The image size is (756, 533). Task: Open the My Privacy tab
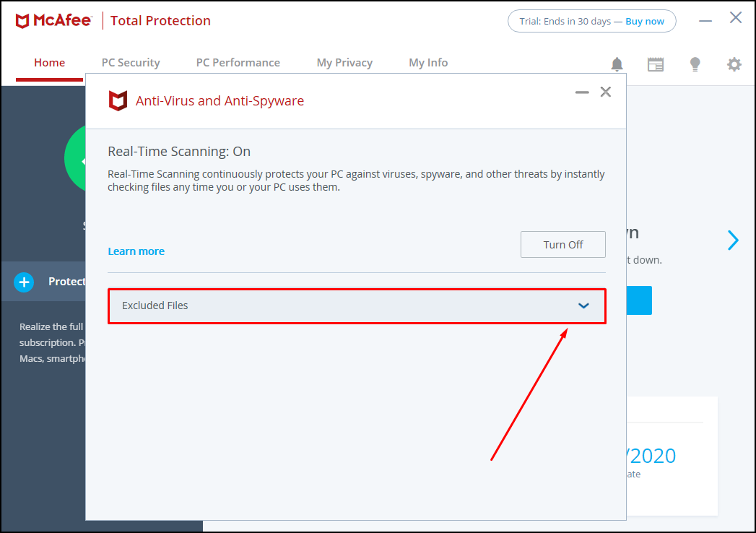[344, 62]
